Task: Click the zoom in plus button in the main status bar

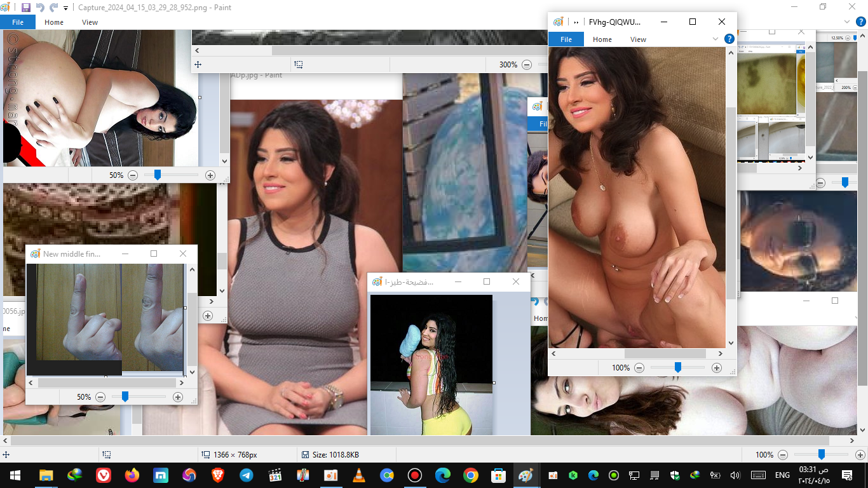Action: [860, 455]
